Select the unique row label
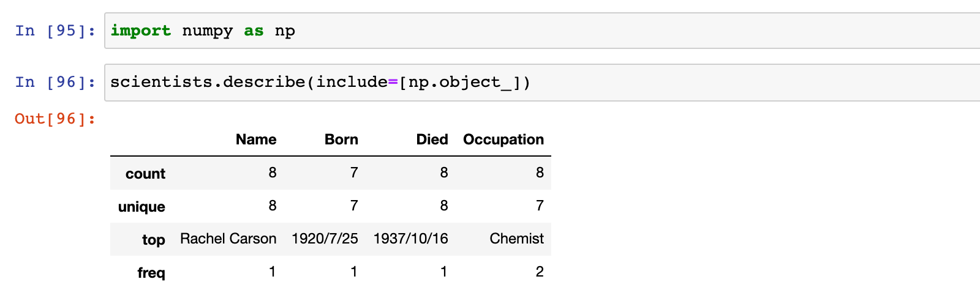 (x=141, y=207)
